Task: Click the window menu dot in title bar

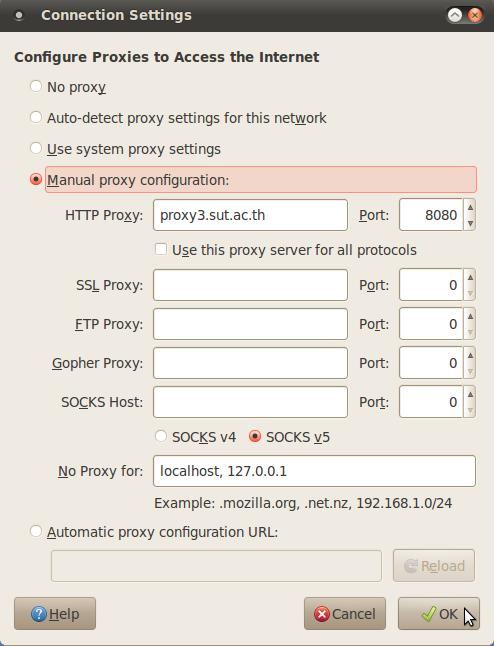Action: point(19,16)
